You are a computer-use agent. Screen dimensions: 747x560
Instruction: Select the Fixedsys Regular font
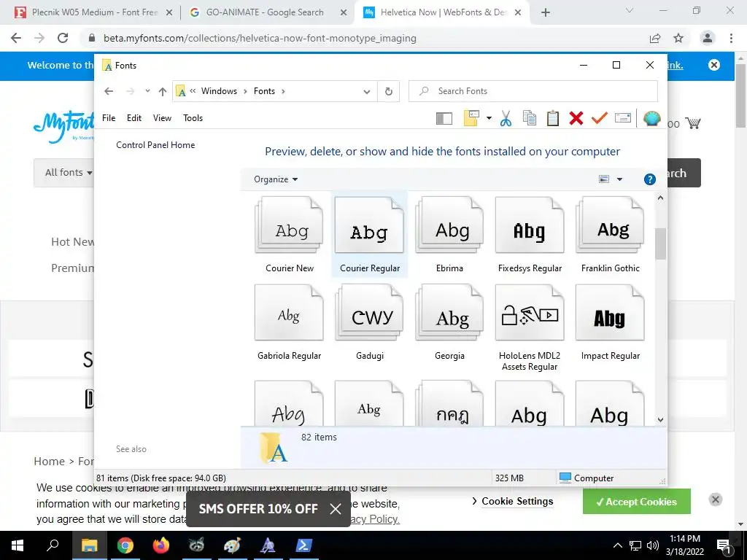point(530,235)
